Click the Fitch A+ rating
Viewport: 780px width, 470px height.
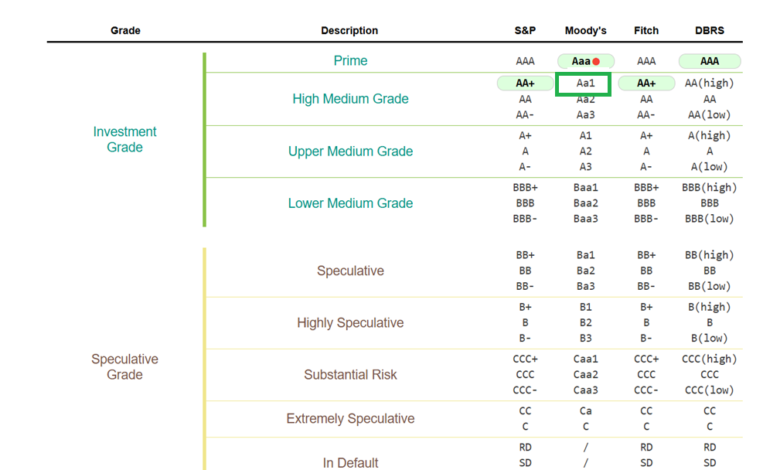[x=646, y=135]
